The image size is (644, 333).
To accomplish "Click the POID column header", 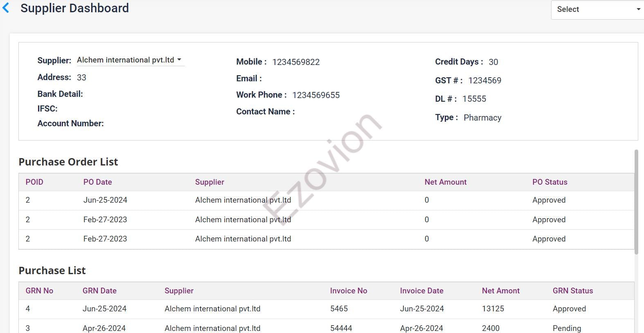I will point(34,182).
